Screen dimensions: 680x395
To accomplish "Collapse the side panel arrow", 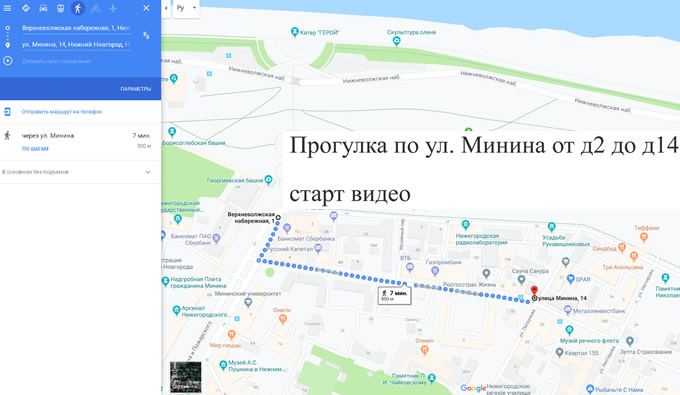I will (x=166, y=8).
